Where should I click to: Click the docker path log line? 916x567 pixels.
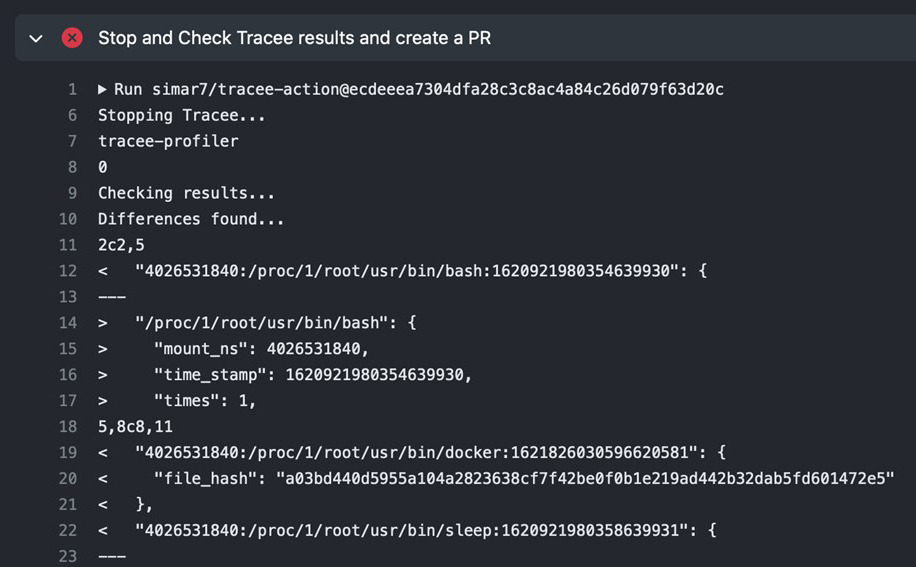431,453
